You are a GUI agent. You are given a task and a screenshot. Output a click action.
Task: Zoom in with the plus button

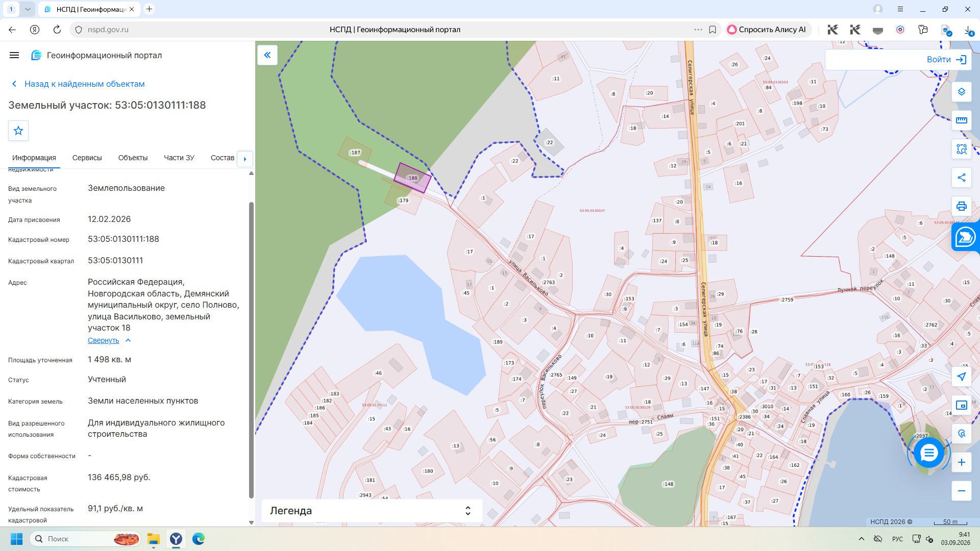tap(961, 462)
